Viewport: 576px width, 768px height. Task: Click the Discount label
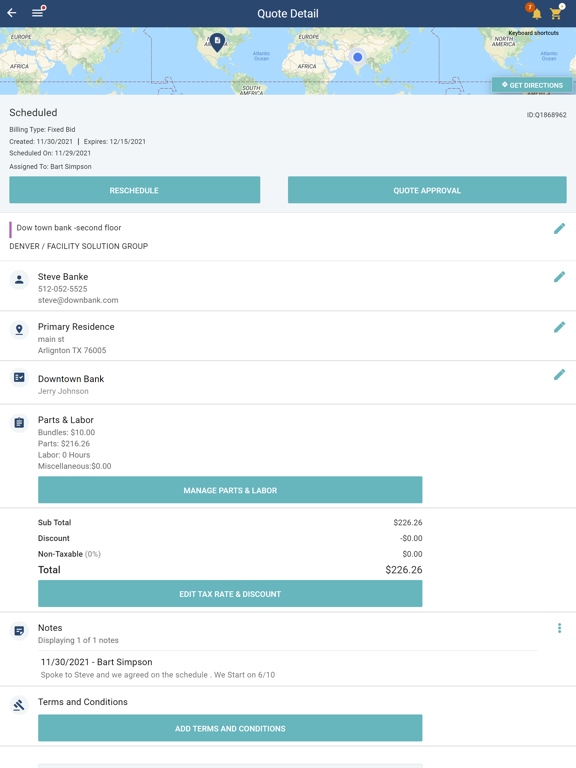pos(54,538)
